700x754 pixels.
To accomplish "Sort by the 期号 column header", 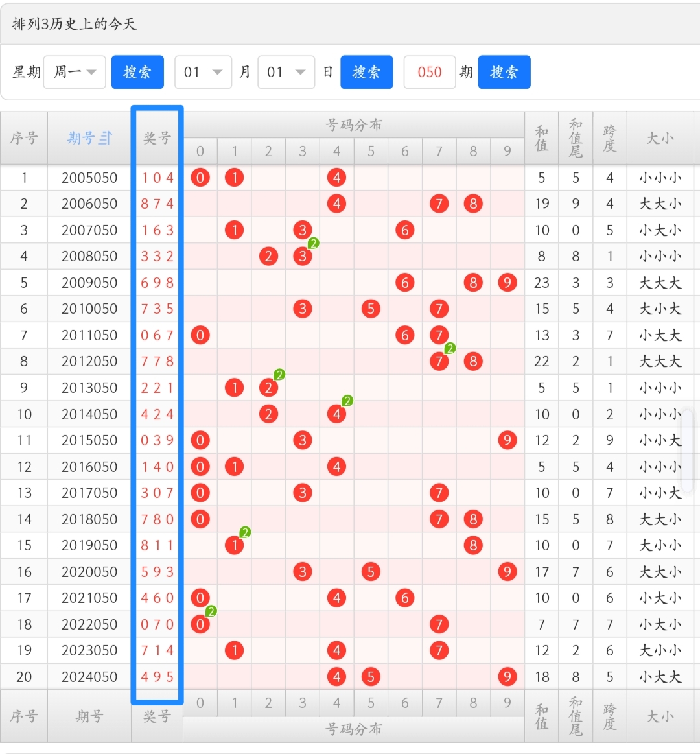I will pos(89,138).
